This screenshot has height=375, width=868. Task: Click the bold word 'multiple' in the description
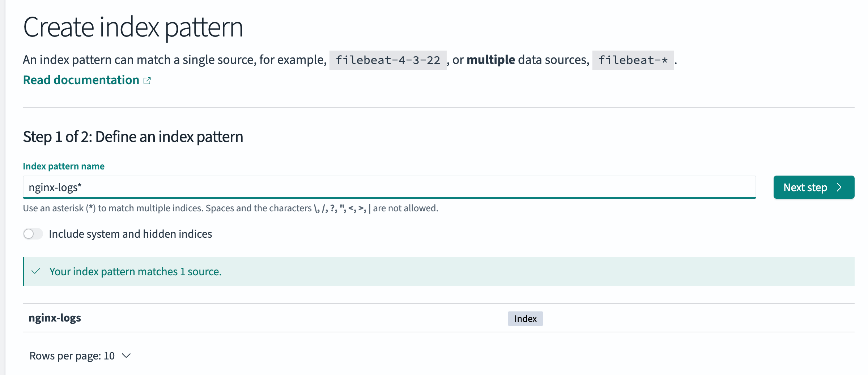pos(490,60)
